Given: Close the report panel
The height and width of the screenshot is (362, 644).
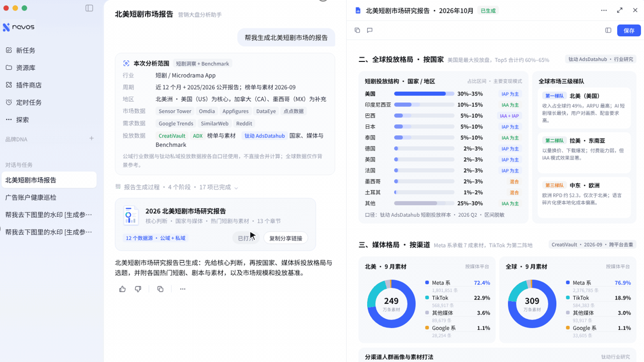Looking at the screenshot, I should pyautogui.click(x=635, y=10).
